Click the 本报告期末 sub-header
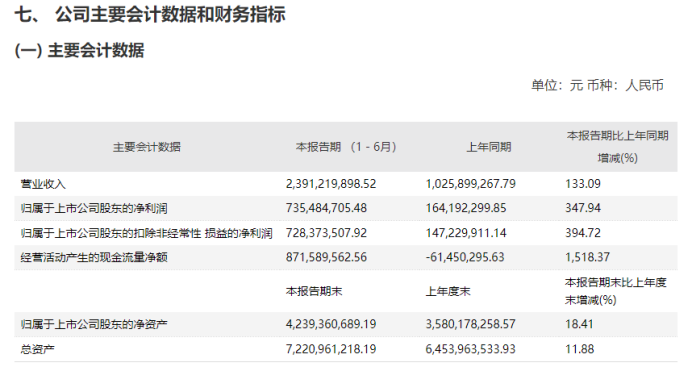 314,291
